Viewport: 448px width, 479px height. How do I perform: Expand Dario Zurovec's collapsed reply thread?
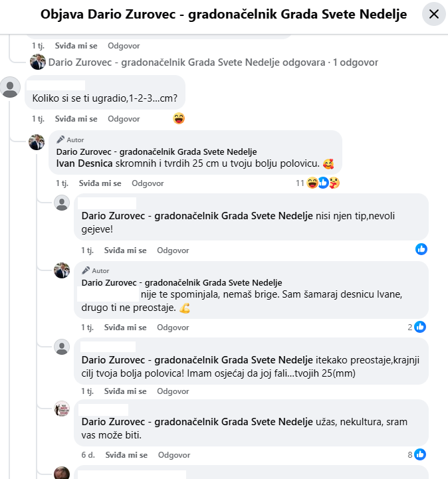click(x=213, y=62)
